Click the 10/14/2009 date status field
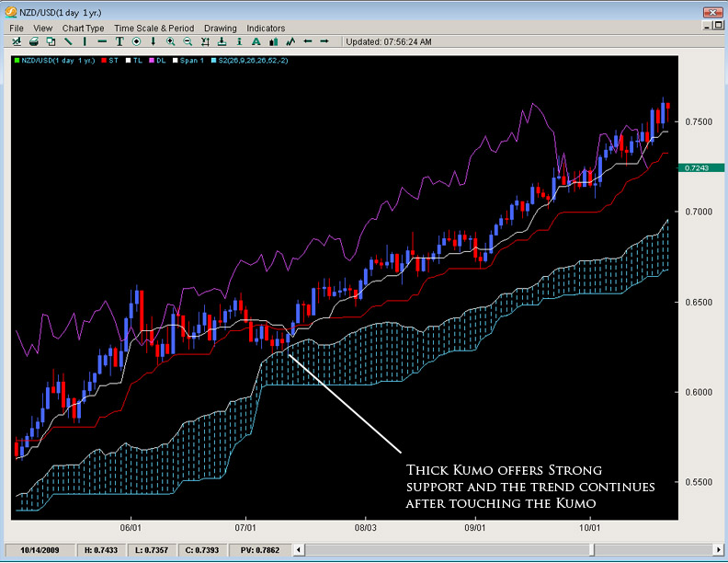728x563 pixels. click(40, 550)
